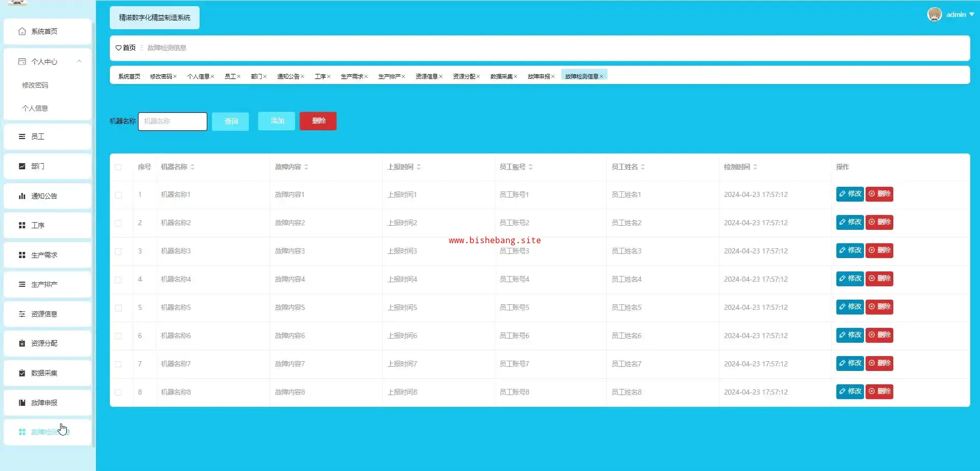The height and width of the screenshot is (471, 980).
Task: Sort table by 故障内容 column
Action: point(306,167)
